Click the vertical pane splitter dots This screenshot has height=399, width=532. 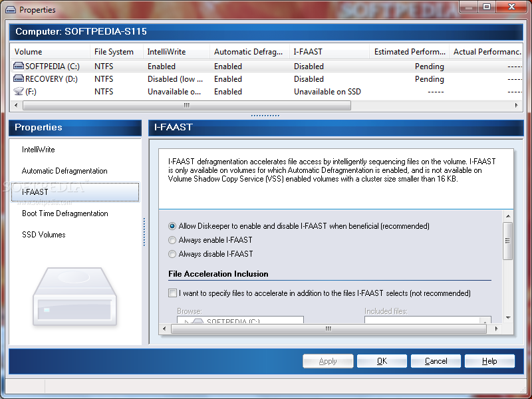point(144,231)
